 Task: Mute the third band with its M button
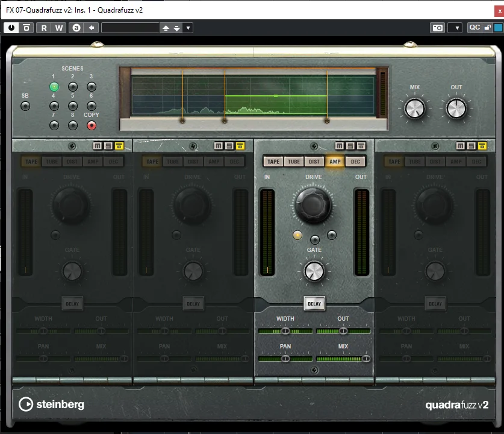340,146
